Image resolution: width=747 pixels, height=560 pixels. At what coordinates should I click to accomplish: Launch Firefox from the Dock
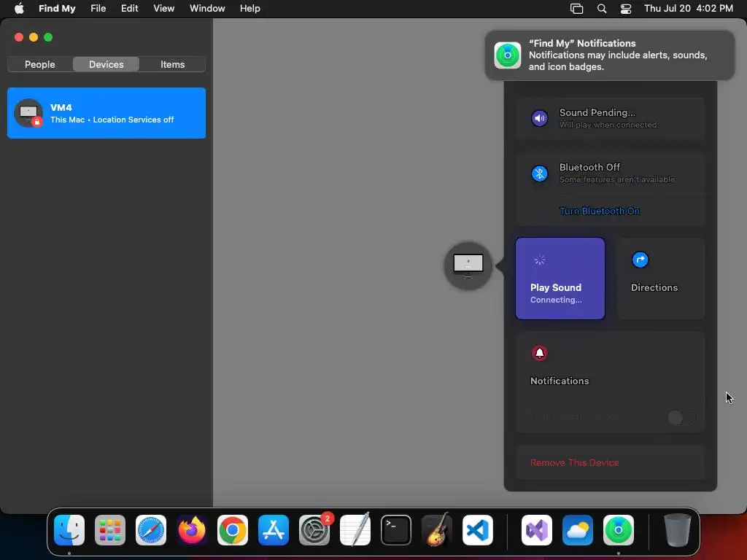click(x=192, y=530)
